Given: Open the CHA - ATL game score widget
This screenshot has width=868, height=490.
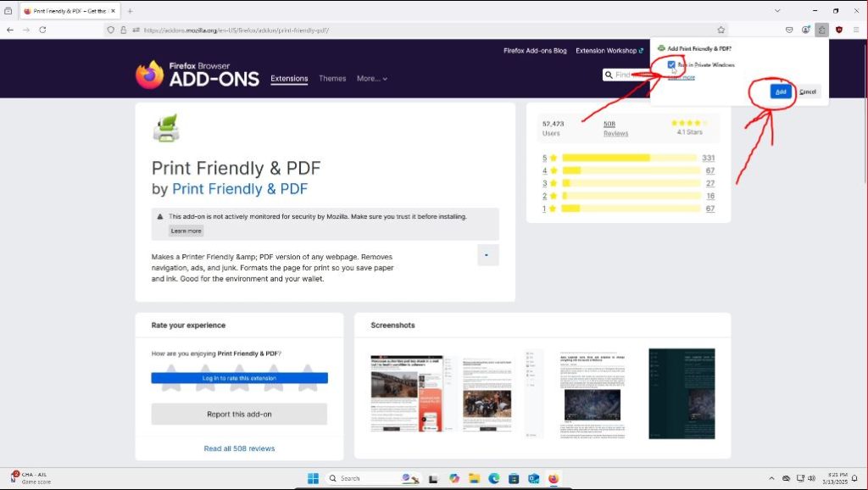Looking at the screenshot, I should (31, 478).
